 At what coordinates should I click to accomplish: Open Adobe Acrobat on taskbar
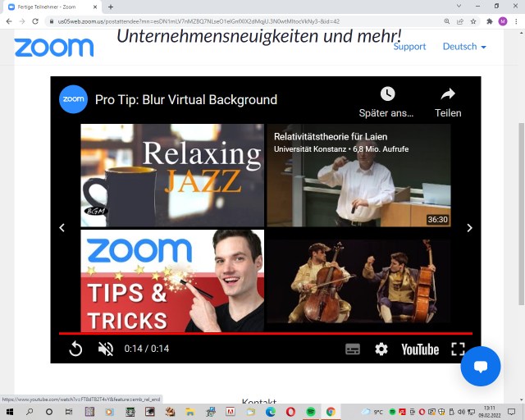[x=231, y=412]
